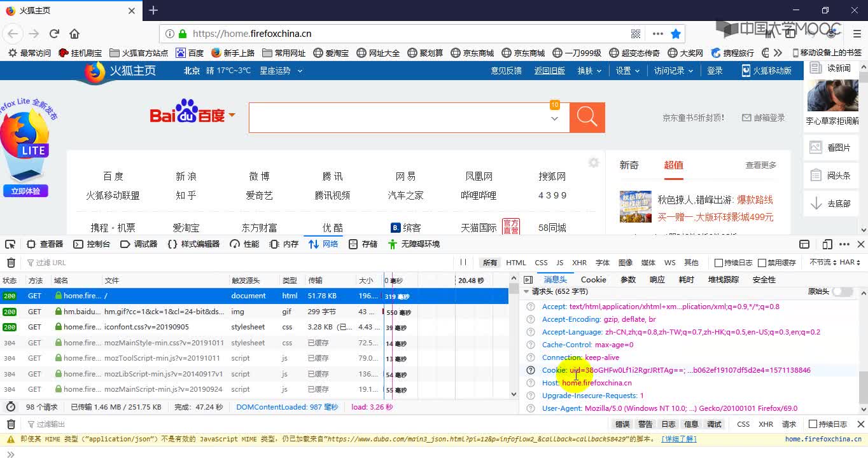The height and width of the screenshot is (463, 868).
Task: Toggle the 日志 console filter
Action: coord(668,424)
